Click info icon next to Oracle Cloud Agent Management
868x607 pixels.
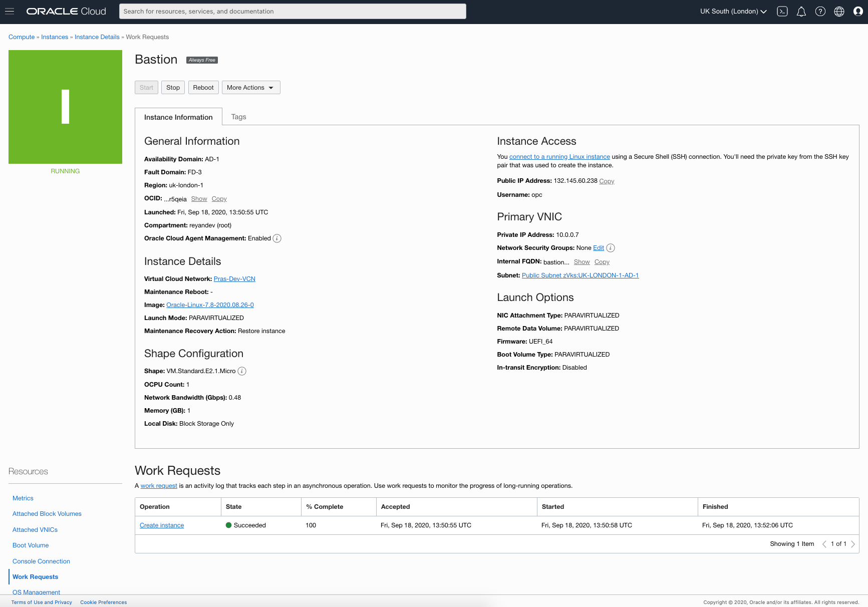click(x=277, y=238)
